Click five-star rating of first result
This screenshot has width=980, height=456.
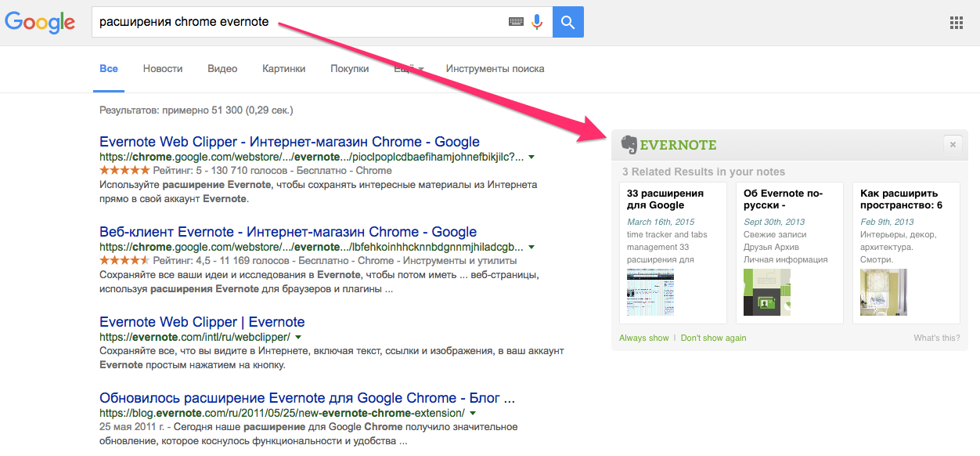[124, 170]
